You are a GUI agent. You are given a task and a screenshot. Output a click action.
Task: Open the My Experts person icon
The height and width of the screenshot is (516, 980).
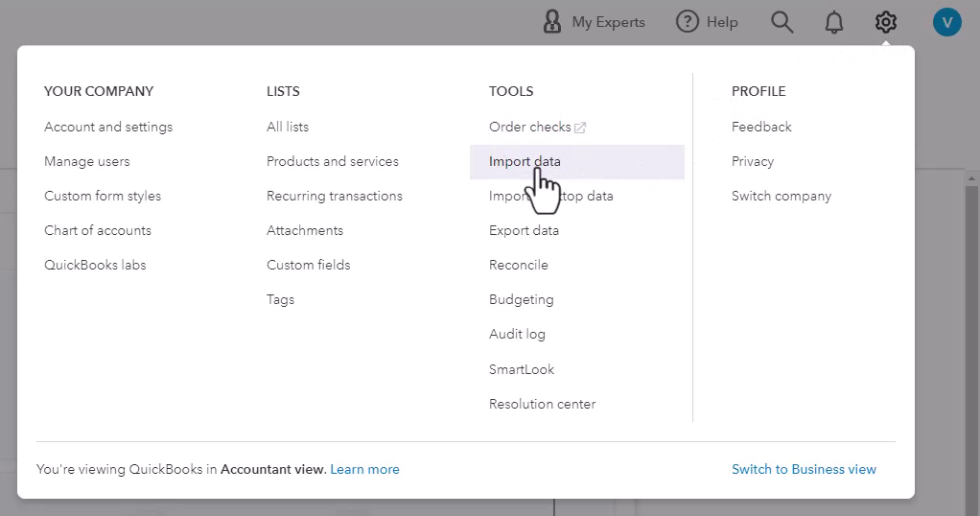552,22
